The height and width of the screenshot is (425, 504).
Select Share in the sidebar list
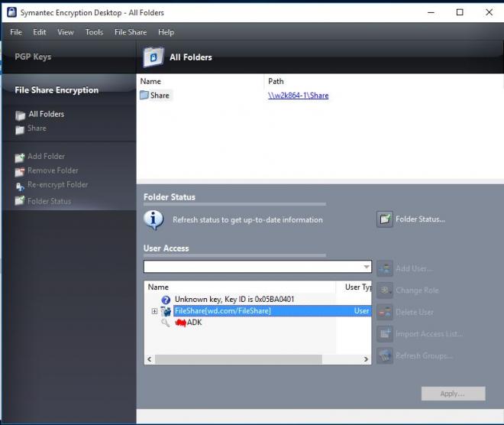click(37, 128)
